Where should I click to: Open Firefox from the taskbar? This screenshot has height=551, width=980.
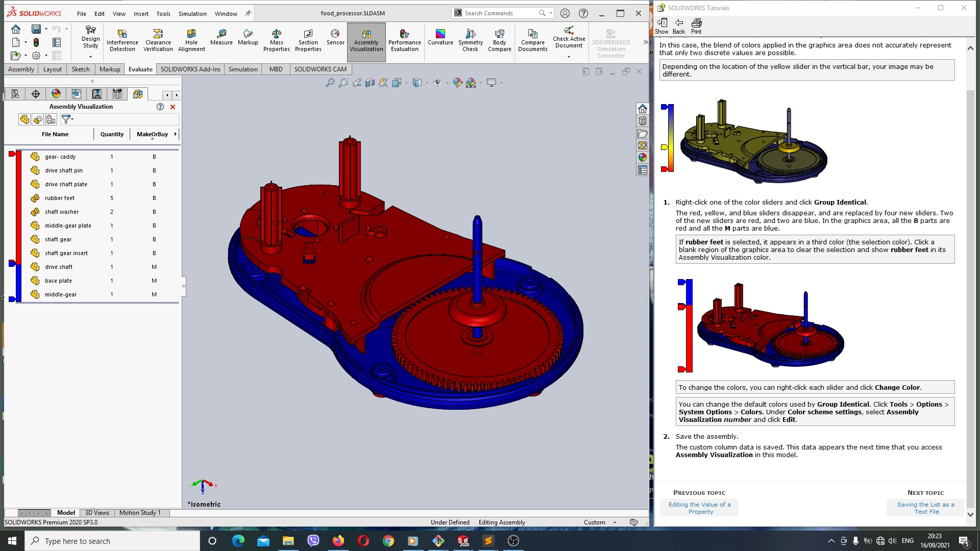[x=338, y=541]
